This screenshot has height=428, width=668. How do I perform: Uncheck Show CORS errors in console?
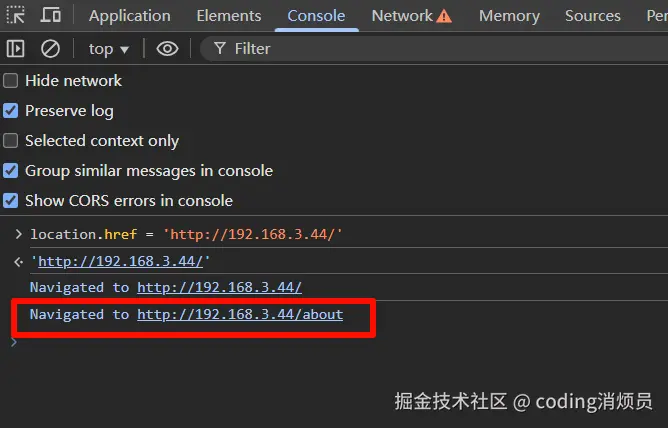(x=11, y=201)
